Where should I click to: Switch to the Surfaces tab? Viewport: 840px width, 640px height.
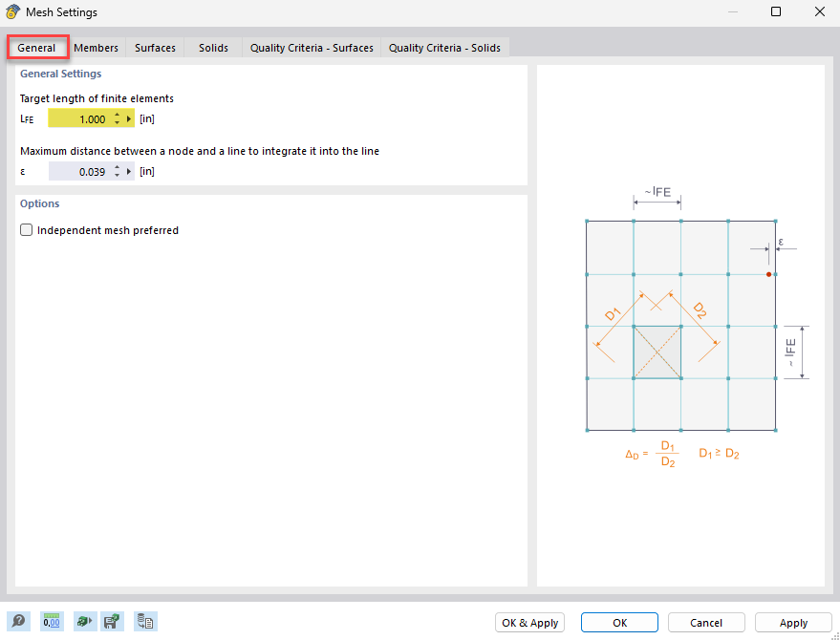(154, 47)
